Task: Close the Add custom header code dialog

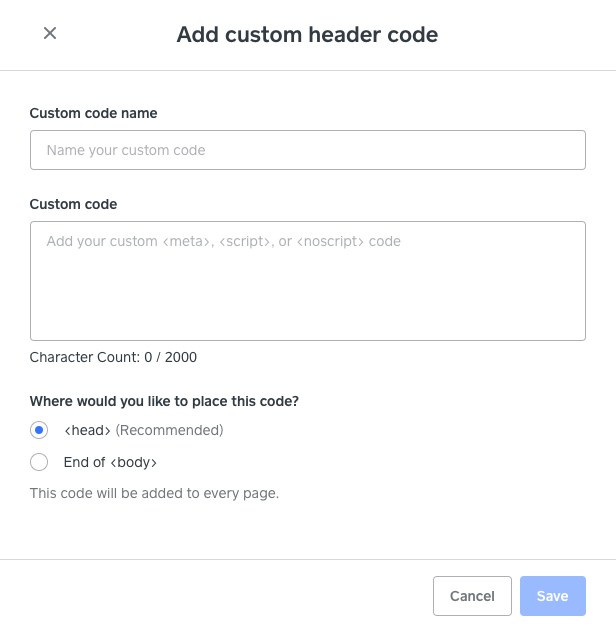Action: (50, 33)
